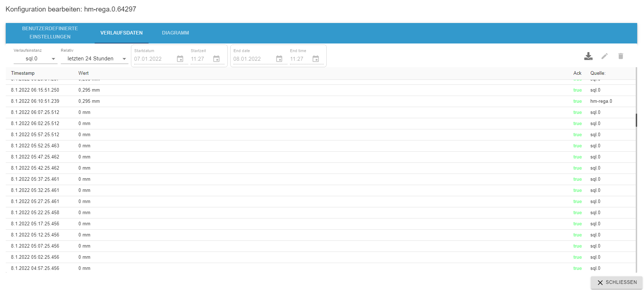Click the true Ack value at 05:42:25.462
The width and height of the screenshot is (644, 290).
(577, 168)
